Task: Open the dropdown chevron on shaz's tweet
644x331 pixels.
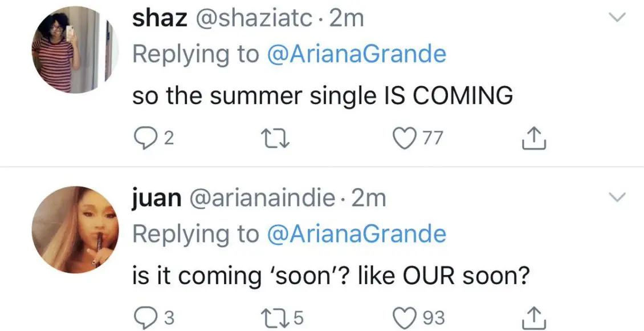Action: point(617,18)
